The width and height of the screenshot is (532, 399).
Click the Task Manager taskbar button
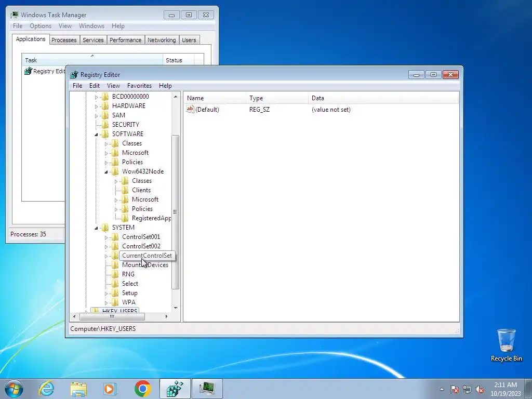tap(207, 389)
